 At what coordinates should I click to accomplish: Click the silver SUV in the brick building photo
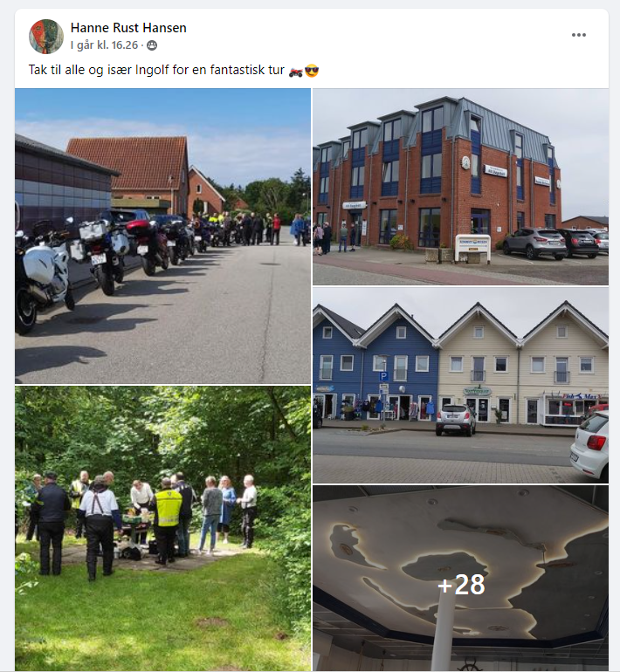coord(534,243)
